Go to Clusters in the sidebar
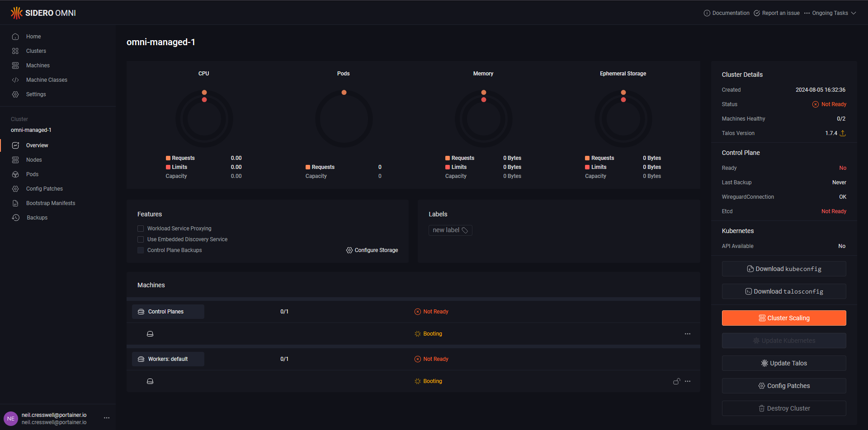The image size is (868, 430). [36, 51]
